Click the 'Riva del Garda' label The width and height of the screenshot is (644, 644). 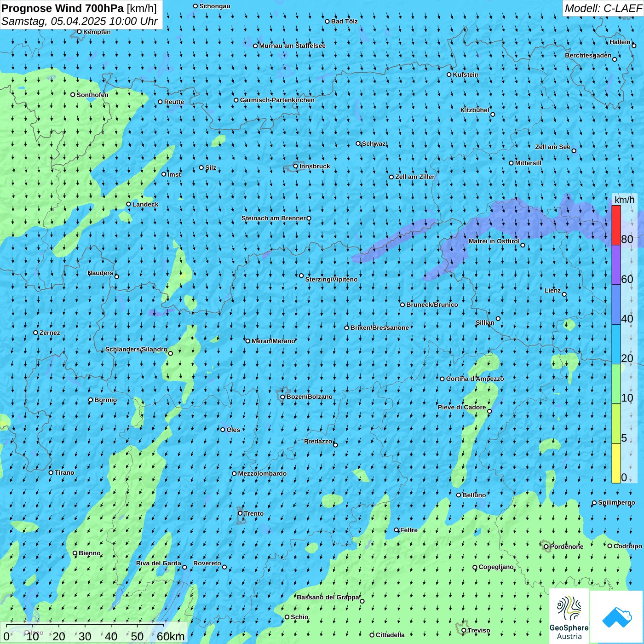coord(159,563)
